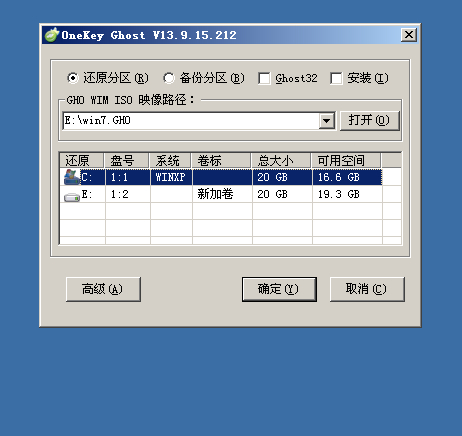Close the OneKey Ghost window
This screenshot has width=462, height=436.
(x=409, y=35)
